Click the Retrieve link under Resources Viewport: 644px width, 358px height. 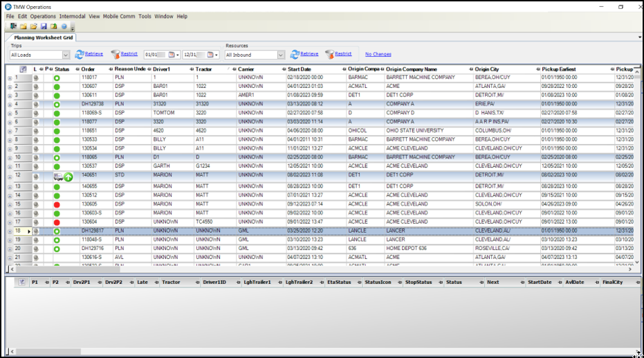[x=309, y=53]
